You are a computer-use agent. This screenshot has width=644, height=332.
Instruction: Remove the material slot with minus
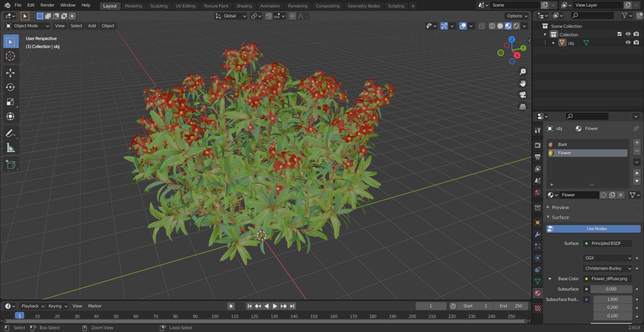[x=637, y=151]
